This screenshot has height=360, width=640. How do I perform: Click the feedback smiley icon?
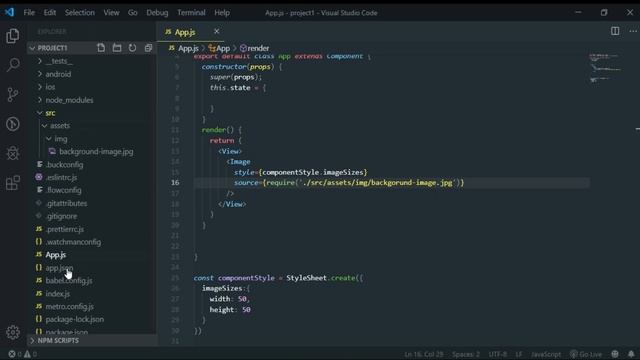click(x=615, y=354)
